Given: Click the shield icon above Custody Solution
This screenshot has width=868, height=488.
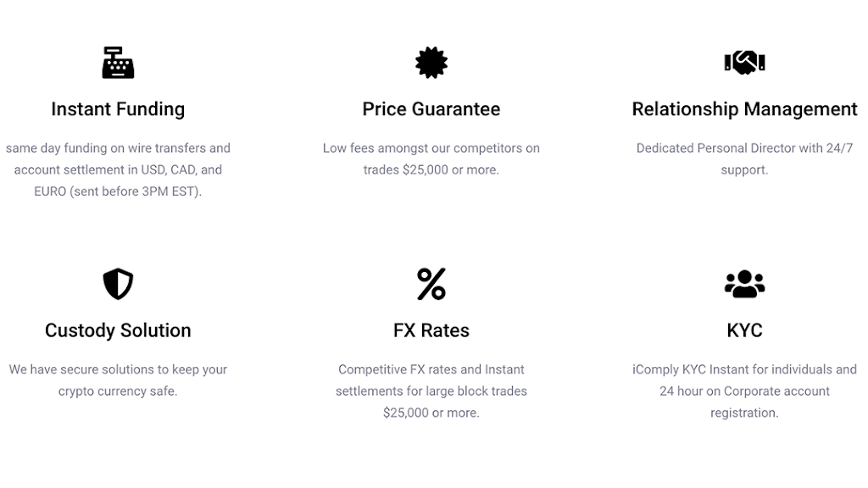Looking at the screenshot, I should (x=118, y=284).
